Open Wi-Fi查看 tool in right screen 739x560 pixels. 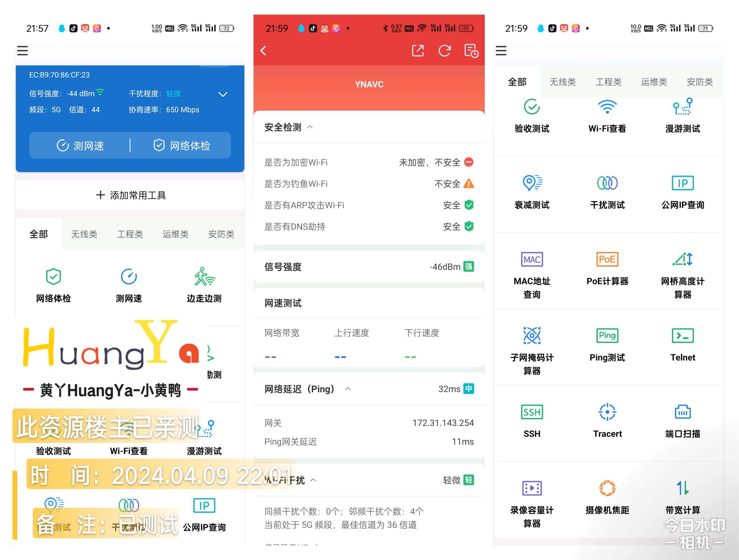tap(607, 115)
